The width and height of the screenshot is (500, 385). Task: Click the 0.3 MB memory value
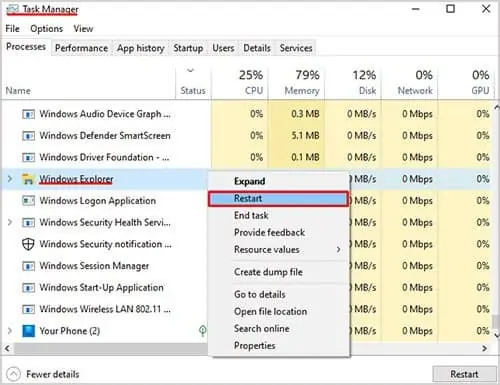coord(305,114)
